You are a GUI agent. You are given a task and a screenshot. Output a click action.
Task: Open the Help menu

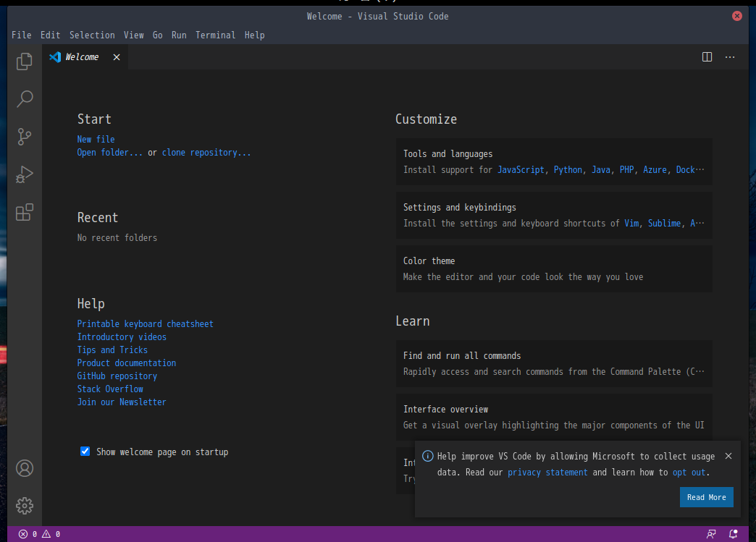coord(255,35)
